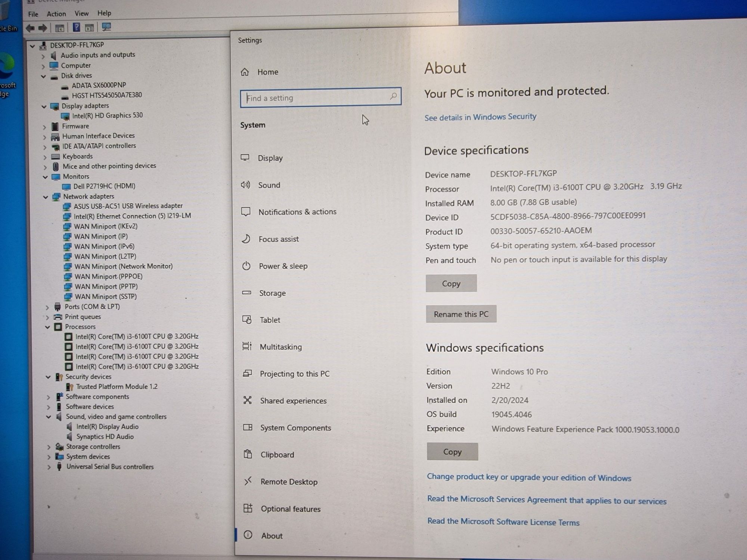
Task: Expand the Universal Serial Bus controllers node
Action: [x=49, y=467]
